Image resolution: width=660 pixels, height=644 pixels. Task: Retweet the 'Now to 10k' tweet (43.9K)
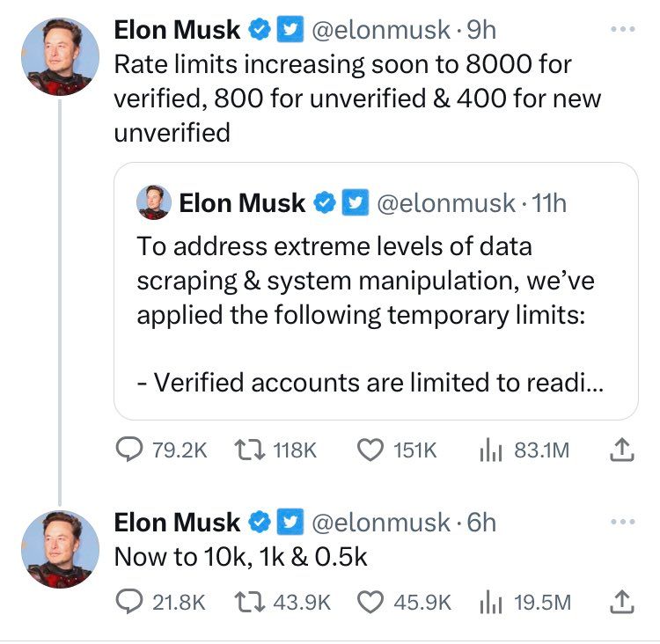[250, 602]
